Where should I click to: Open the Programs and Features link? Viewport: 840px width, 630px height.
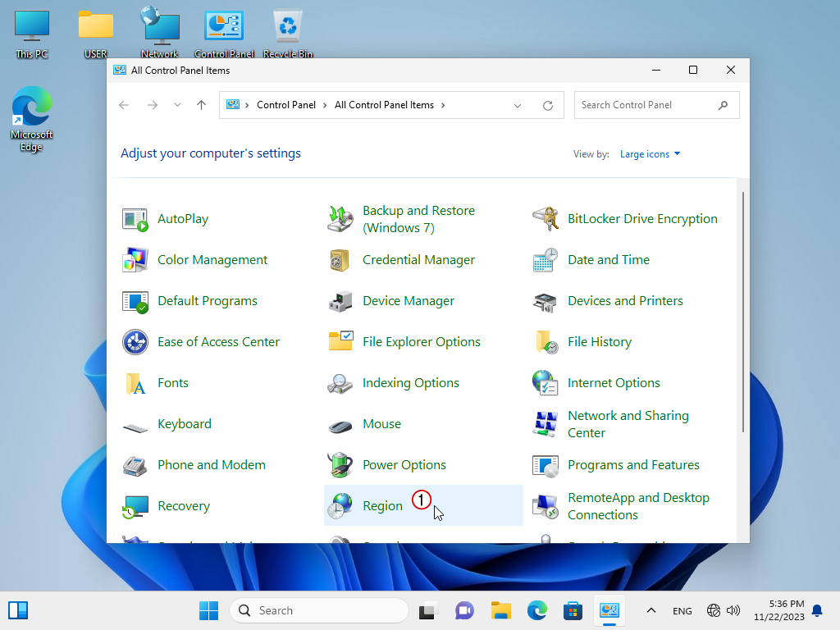point(633,465)
